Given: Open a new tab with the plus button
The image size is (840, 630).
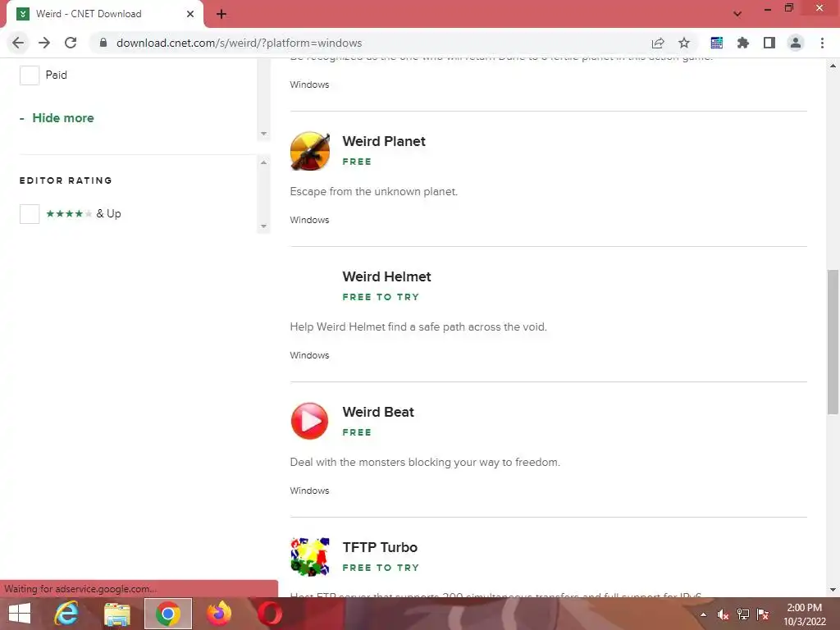Looking at the screenshot, I should point(221,14).
